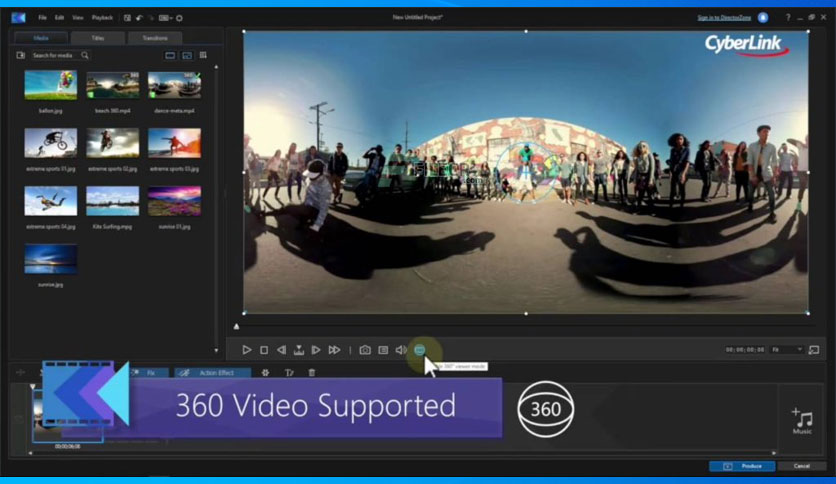Select the second library view mode icon
Image resolution: width=836 pixels, height=484 pixels.
187,55
